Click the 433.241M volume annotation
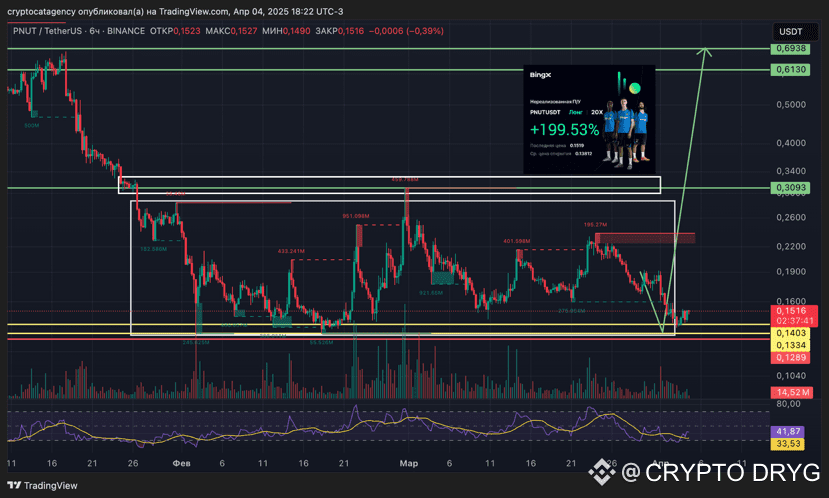Image resolution: width=829 pixels, height=498 pixels. coord(291,251)
